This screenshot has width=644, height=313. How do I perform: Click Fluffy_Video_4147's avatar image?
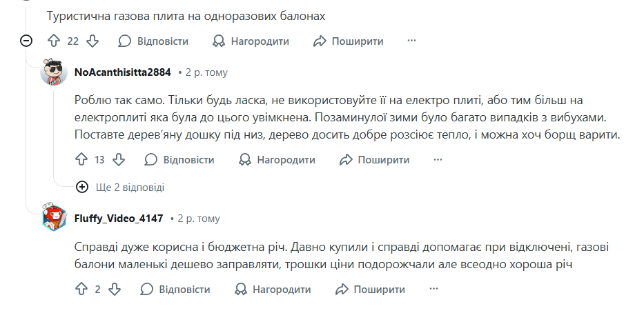coord(54,219)
